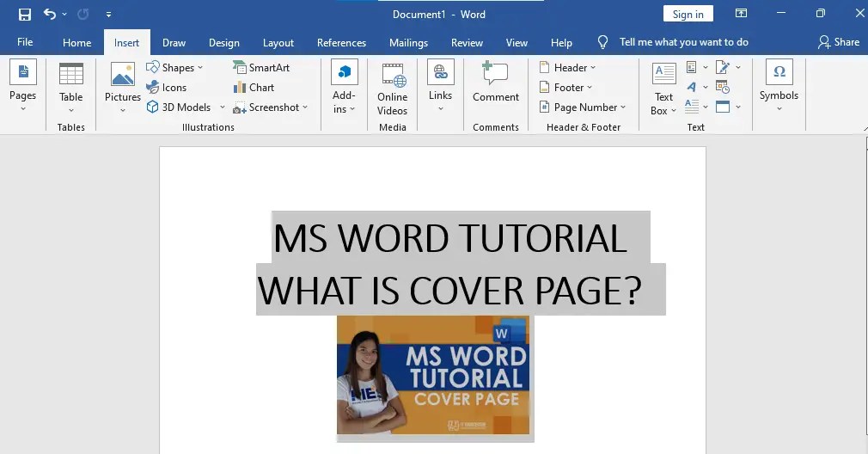
Task: Select the Insert tab
Action: coord(127,43)
